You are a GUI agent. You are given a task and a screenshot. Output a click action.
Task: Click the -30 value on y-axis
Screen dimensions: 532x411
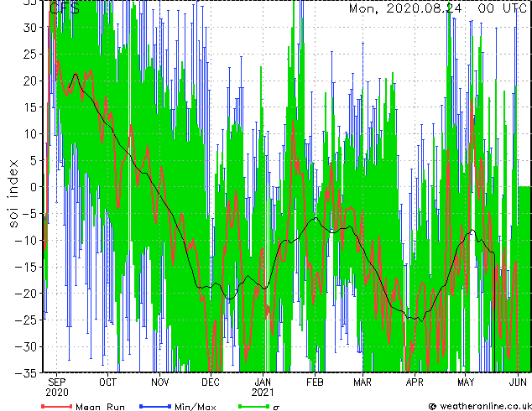tap(26, 346)
